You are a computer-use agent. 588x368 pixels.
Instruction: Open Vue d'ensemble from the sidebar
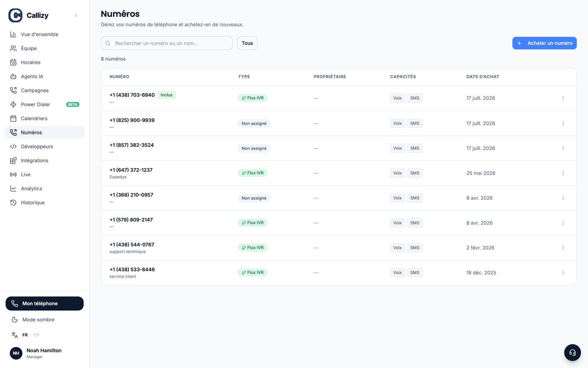tap(44, 34)
